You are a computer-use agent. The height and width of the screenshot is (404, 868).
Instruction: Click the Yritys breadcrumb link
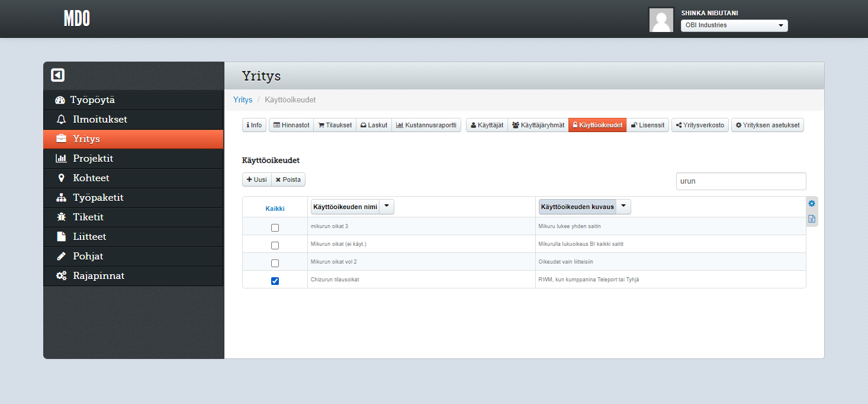pos(243,100)
